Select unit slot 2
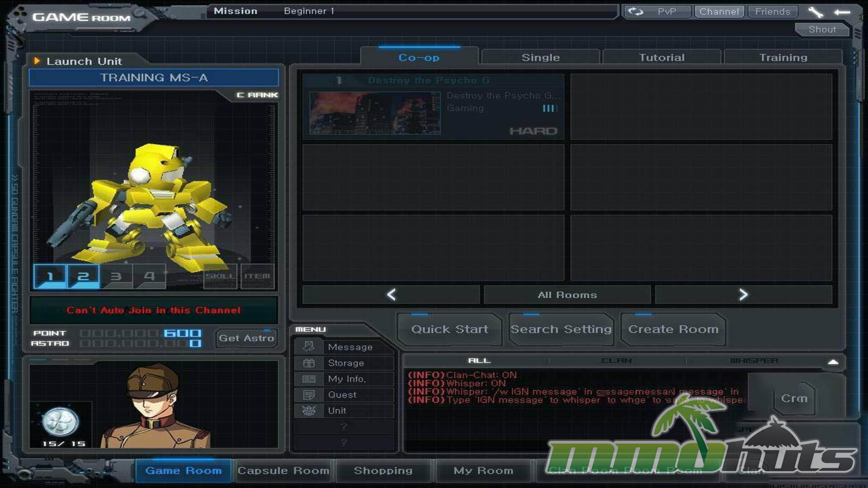 click(x=83, y=276)
